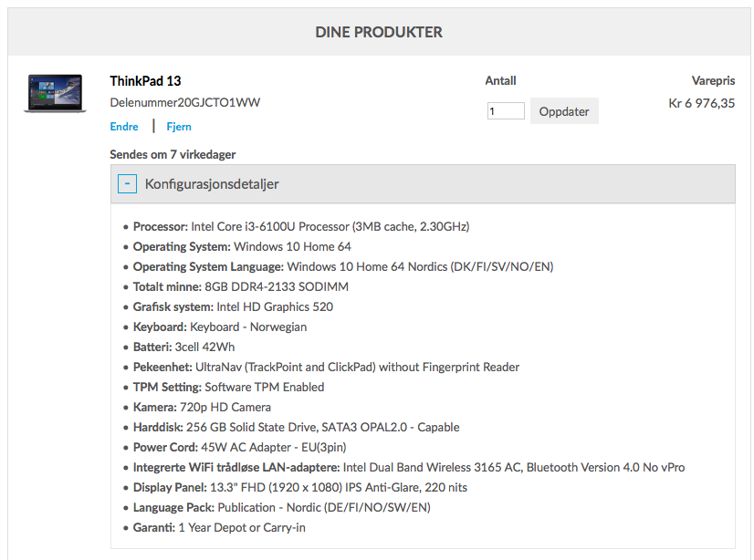Focus the Antall quantity input field
This screenshot has height=560, width=754.
click(506, 111)
